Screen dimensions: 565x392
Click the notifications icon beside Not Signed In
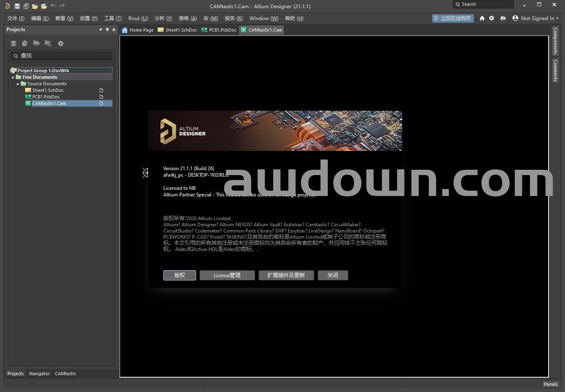tap(503, 18)
